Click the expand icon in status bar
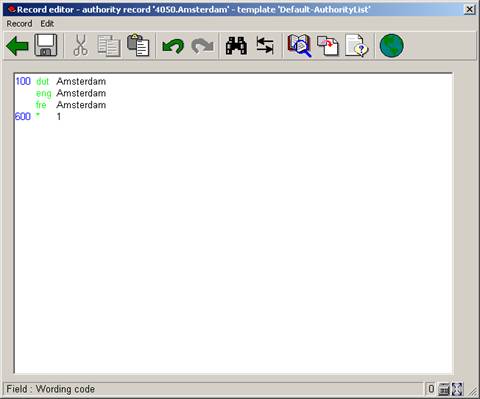 (457, 389)
